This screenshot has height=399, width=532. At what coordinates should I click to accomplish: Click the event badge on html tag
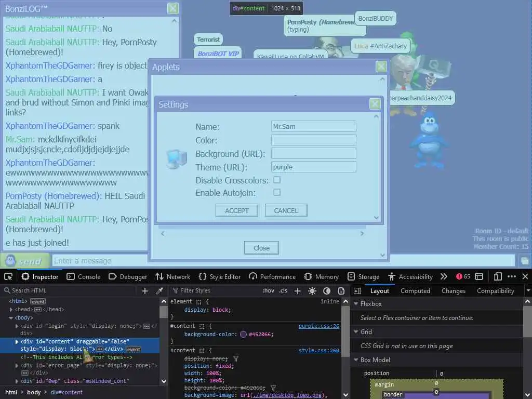tap(37, 302)
